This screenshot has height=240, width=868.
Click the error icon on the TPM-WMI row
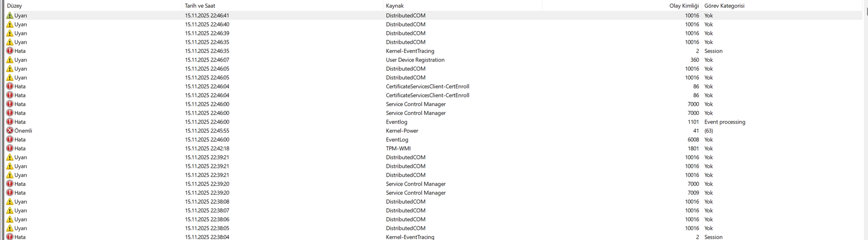point(9,149)
